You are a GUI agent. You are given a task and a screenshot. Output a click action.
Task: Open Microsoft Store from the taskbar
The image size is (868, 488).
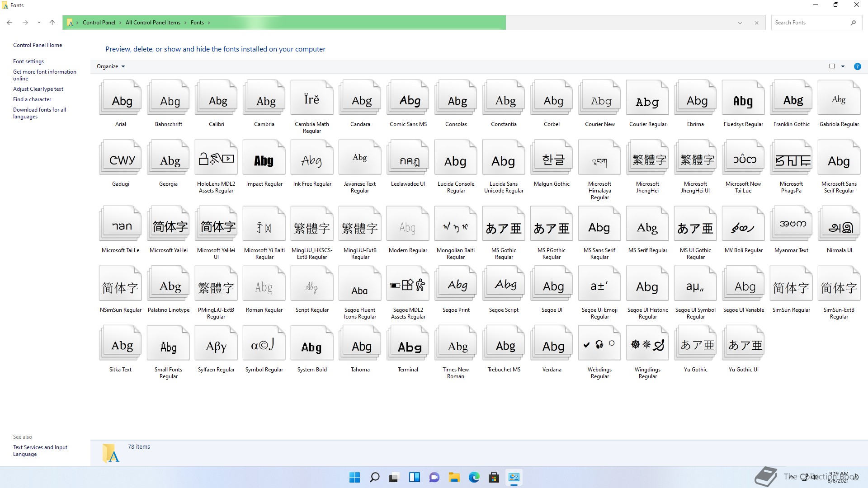[x=494, y=477]
